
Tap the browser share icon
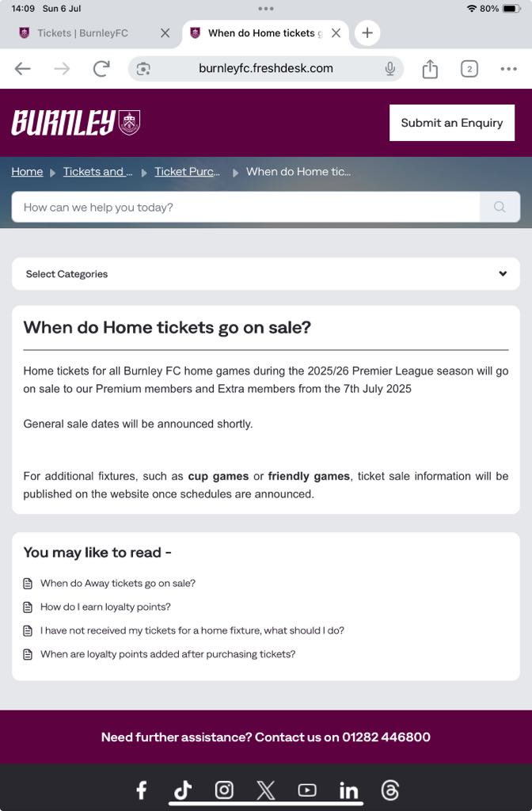click(430, 69)
